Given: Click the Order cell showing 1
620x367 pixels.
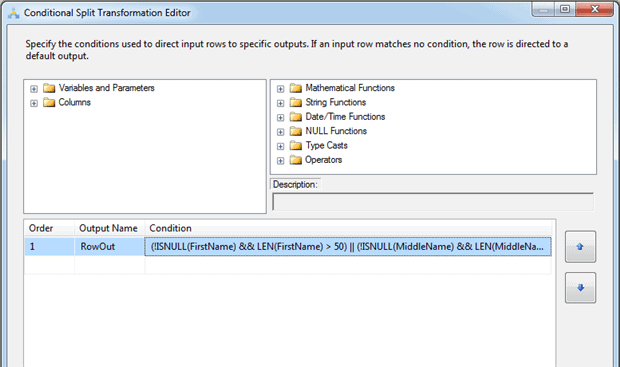Looking at the screenshot, I should (49, 247).
